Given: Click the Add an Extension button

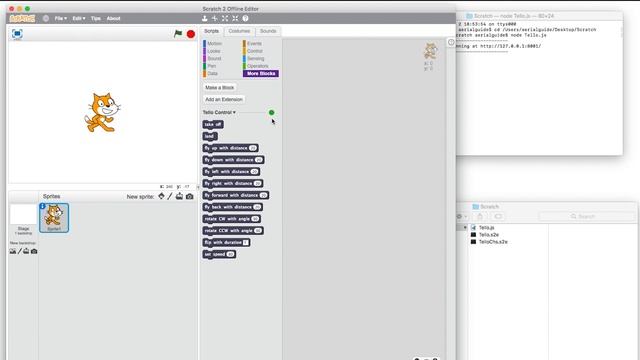Looking at the screenshot, I should (224, 99).
